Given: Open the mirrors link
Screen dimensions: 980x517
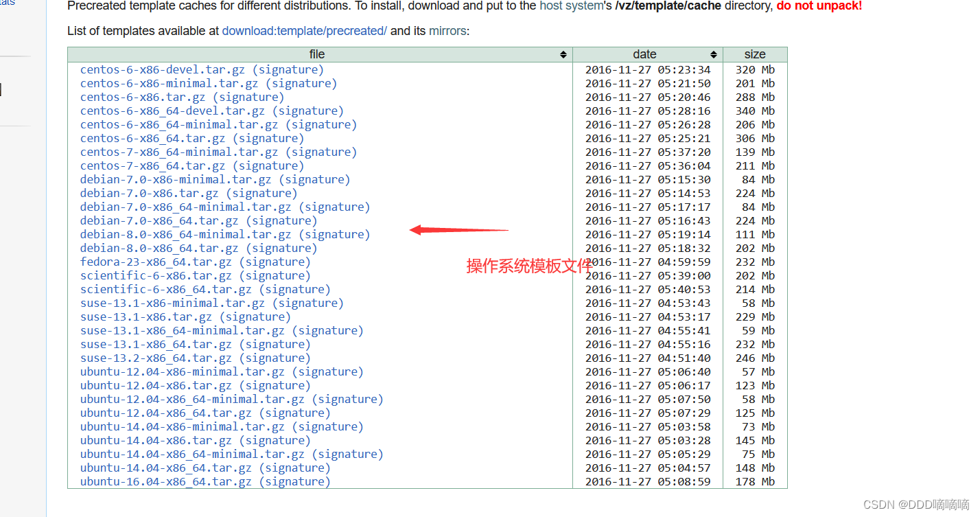Looking at the screenshot, I should point(447,31).
